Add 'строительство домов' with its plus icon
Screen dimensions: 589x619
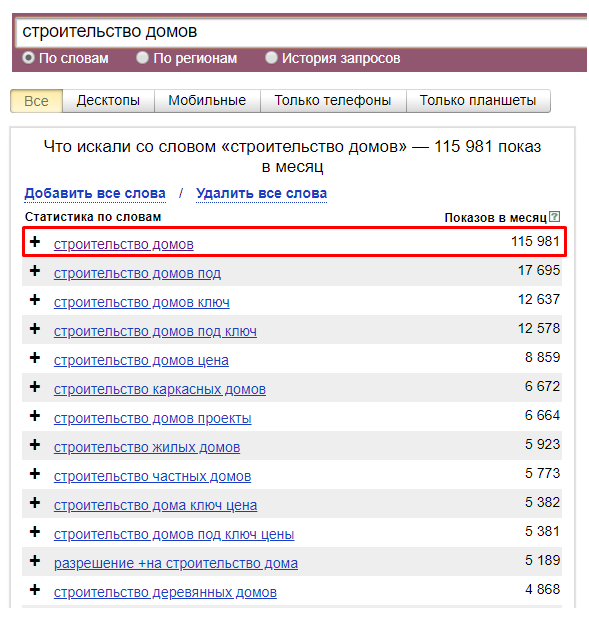pos(35,242)
